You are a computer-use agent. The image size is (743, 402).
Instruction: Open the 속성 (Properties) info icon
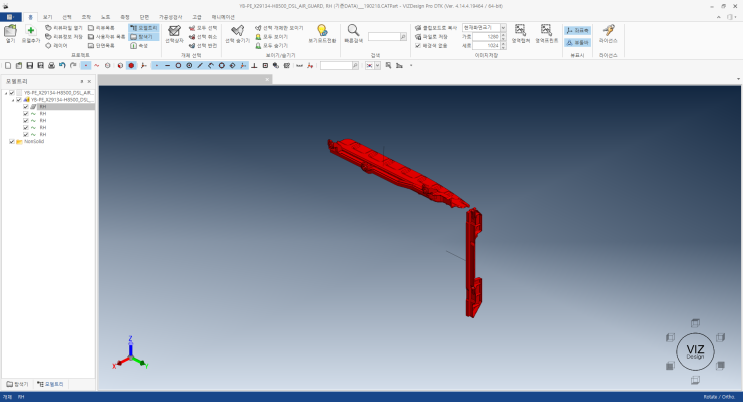click(x=139, y=46)
